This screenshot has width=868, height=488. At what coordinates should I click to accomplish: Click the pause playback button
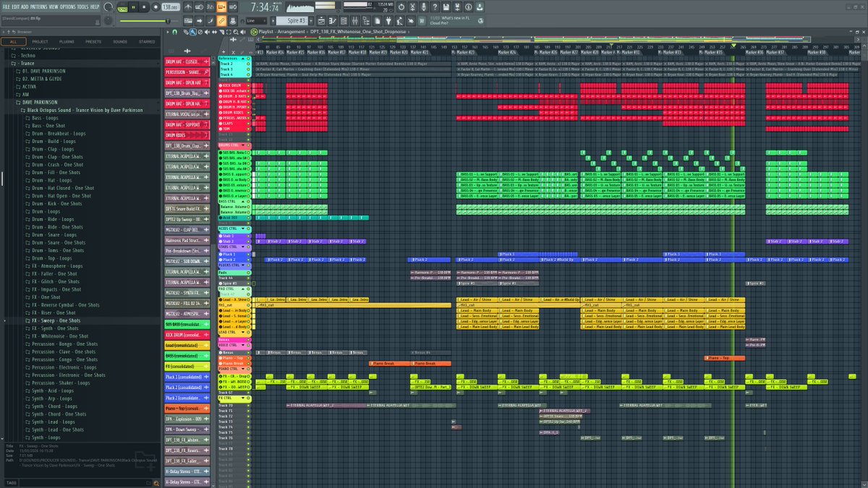(133, 7)
